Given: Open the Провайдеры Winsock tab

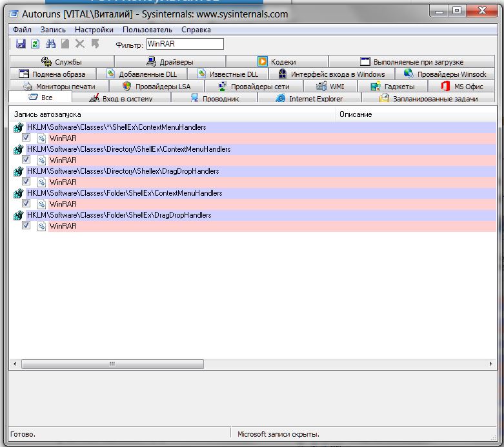Looking at the screenshot, I should tap(445, 74).
